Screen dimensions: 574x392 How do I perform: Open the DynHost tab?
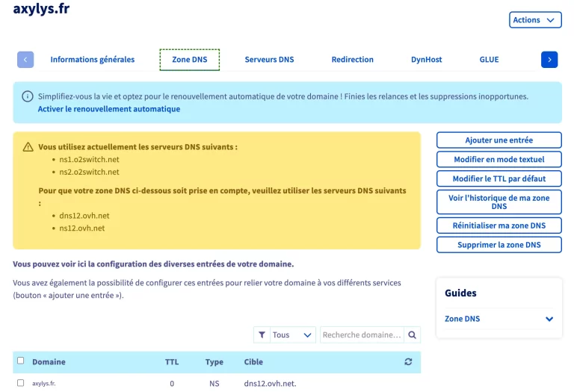pos(426,60)
